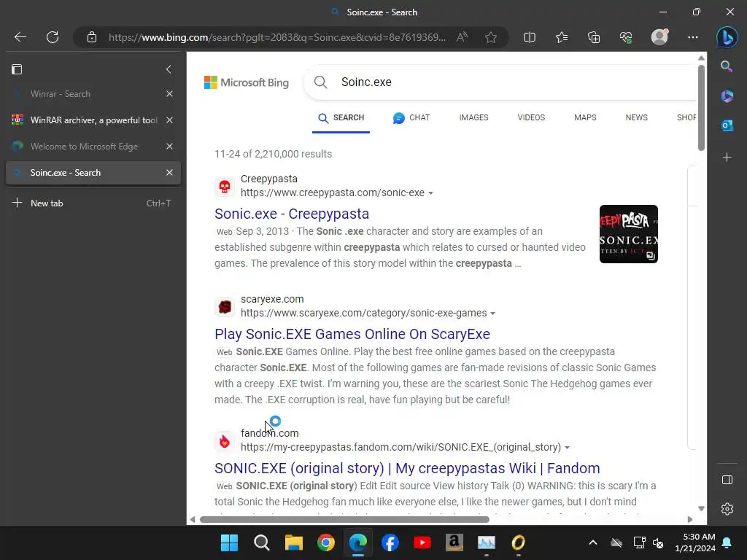Open Sonic.exe - Creepypasta result link
The image size is (747, 560).
[292, 214]
